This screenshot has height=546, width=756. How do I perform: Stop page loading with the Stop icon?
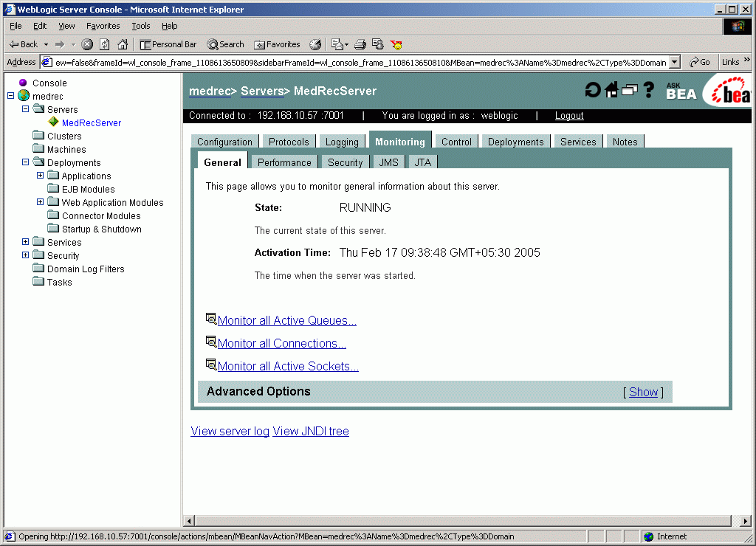coord(87,44)
